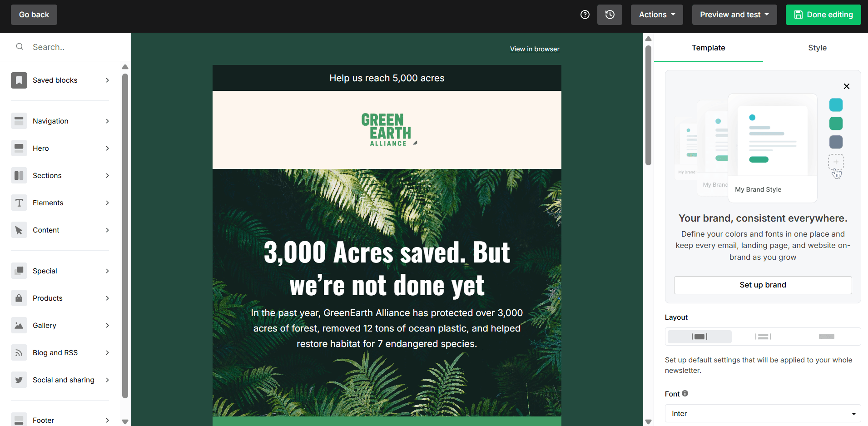Click the green brand color swatch
The height and width of the screenshot is (426, 868).
pos(836,124)
